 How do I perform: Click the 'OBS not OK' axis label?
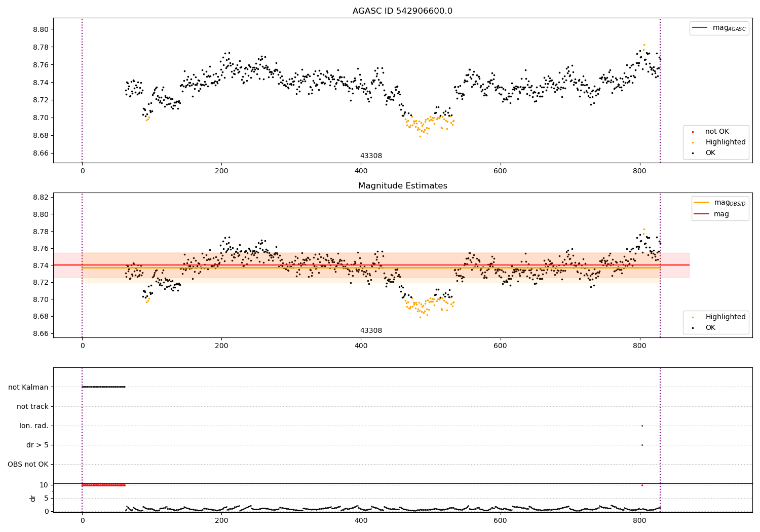(x=28, y=464)
